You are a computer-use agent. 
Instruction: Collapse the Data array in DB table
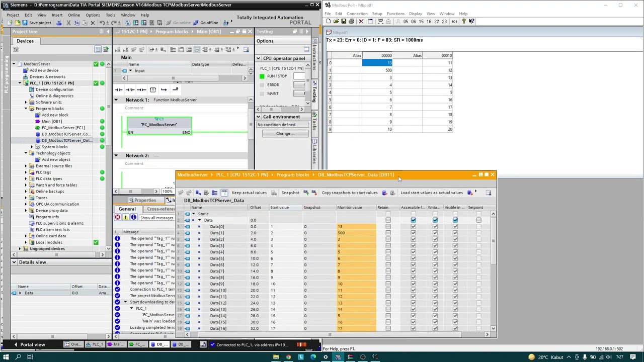(x=199, y=220)
